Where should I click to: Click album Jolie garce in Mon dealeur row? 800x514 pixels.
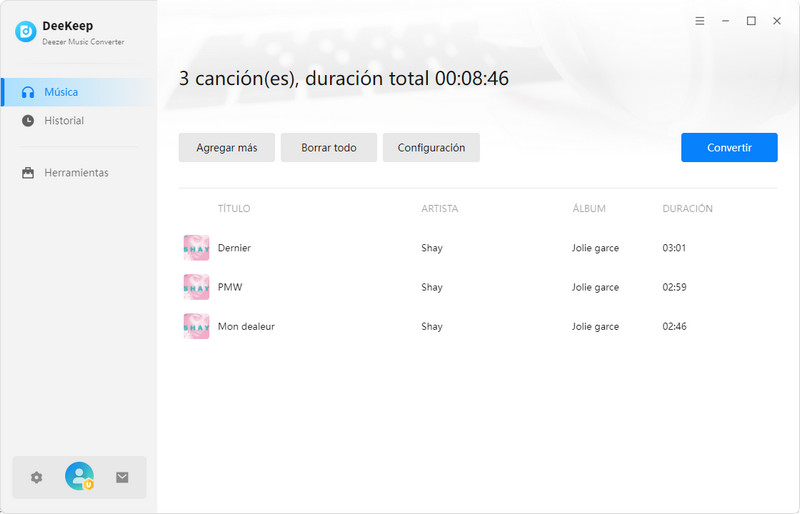tap(595, 327)
